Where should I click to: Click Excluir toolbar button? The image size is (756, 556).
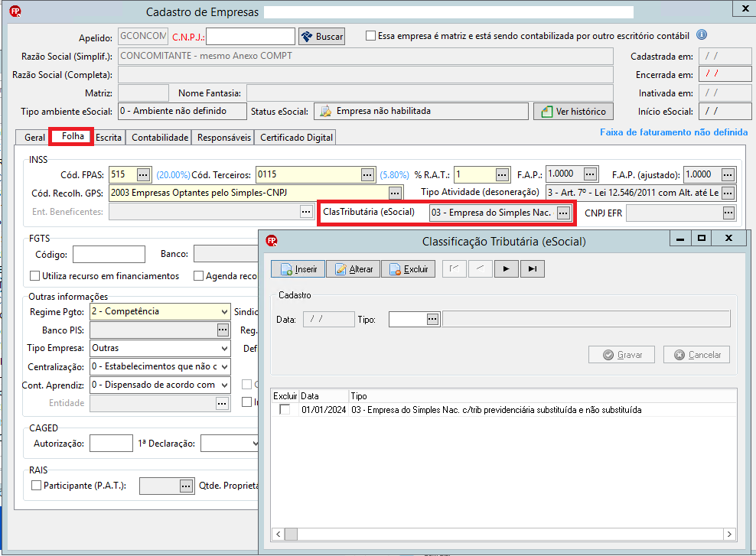[409, 269]
